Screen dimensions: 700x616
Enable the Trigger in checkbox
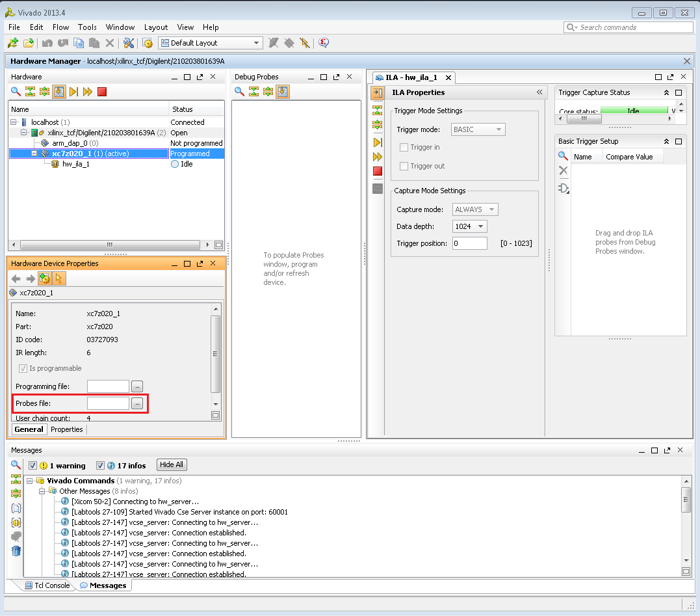point(404,147)
